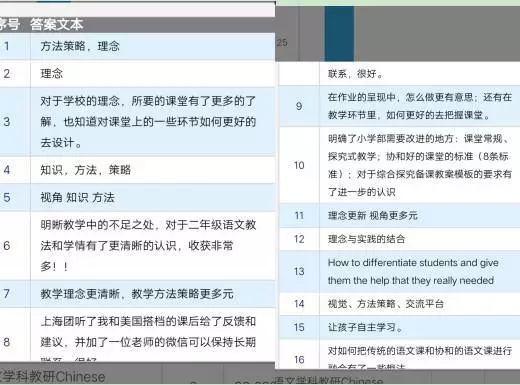Select answer row 2 理念

click(x=137, y=73)
